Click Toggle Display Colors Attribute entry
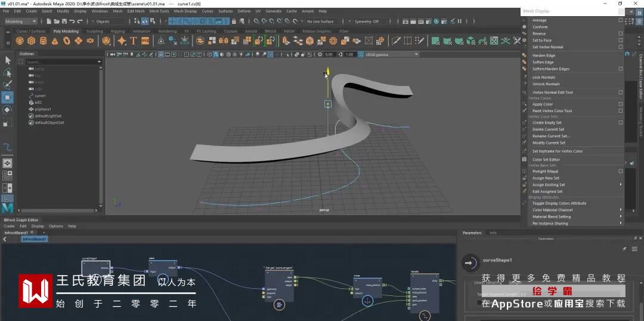The image size is (644, 321). coord(559,203)
